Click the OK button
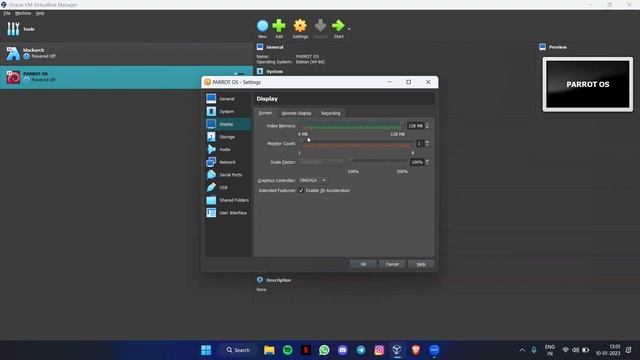The width and height of the screenshot is (640, 360). pyautogui.click(x=363, y=264)
